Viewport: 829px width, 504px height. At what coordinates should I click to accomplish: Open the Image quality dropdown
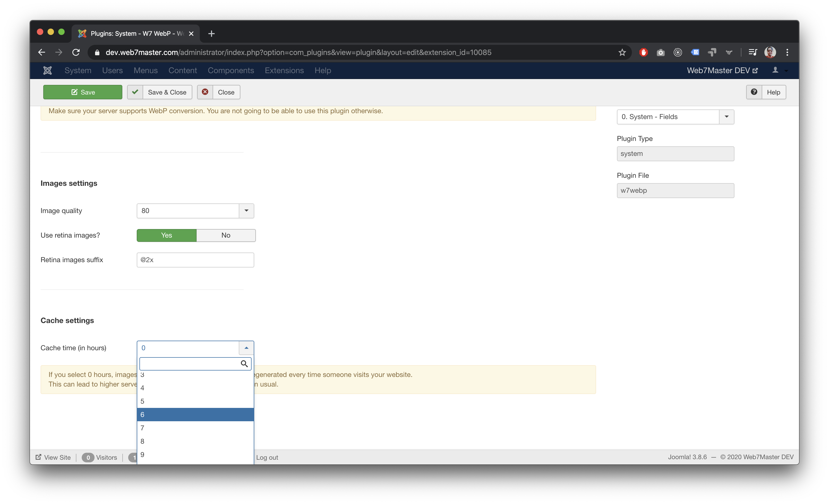pos(246,211)
